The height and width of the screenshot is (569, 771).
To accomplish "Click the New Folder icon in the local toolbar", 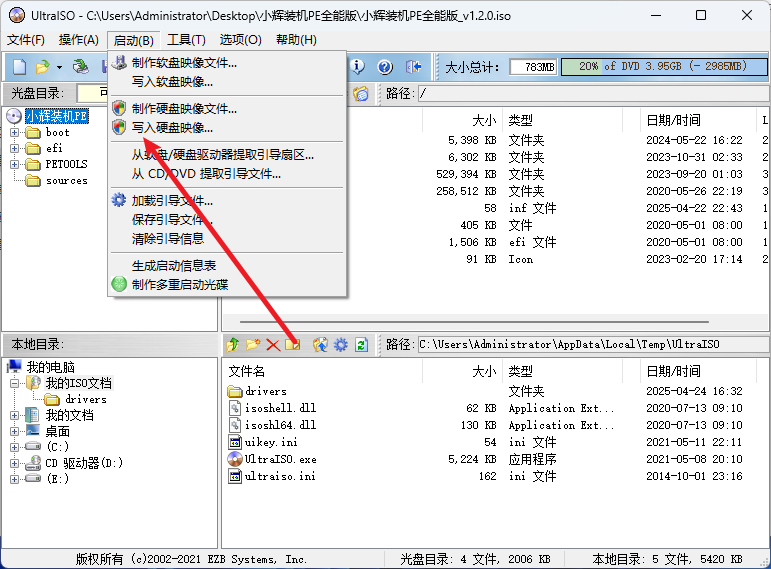I will (x=253, y=345).
